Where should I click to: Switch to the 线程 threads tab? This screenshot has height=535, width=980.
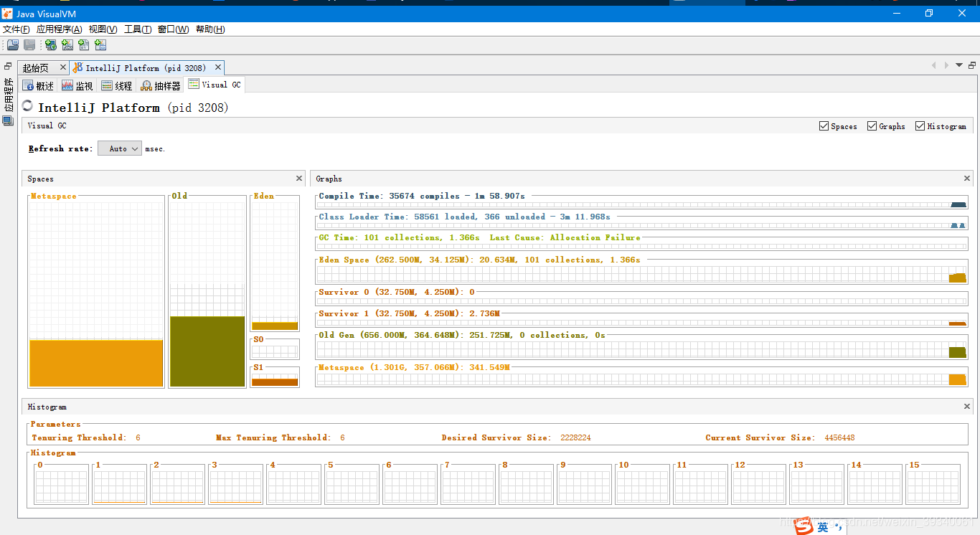coord(117,85)
